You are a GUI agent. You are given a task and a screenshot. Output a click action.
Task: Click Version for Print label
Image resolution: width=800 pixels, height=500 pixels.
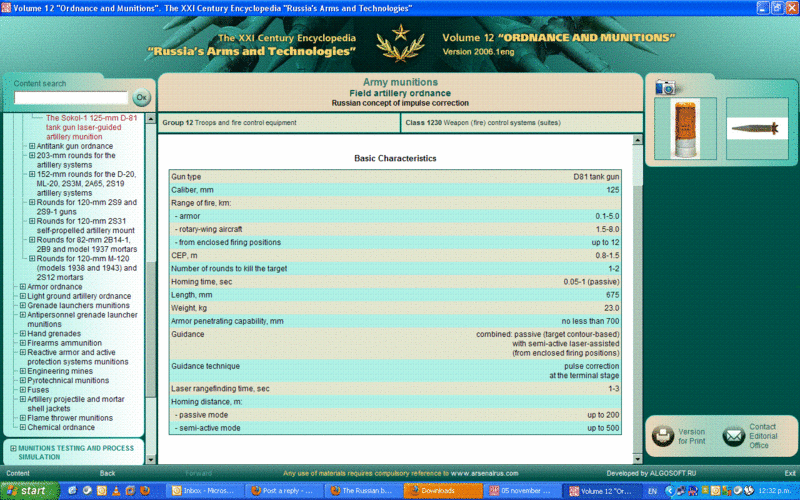[691, 436]
